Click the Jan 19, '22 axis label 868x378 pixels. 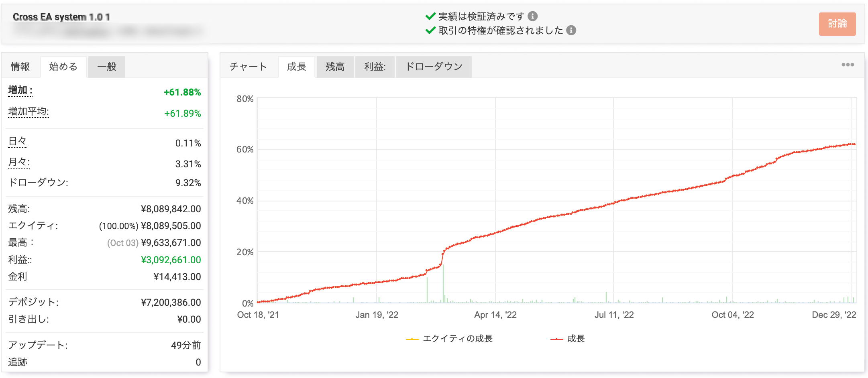tap(377, 315)
